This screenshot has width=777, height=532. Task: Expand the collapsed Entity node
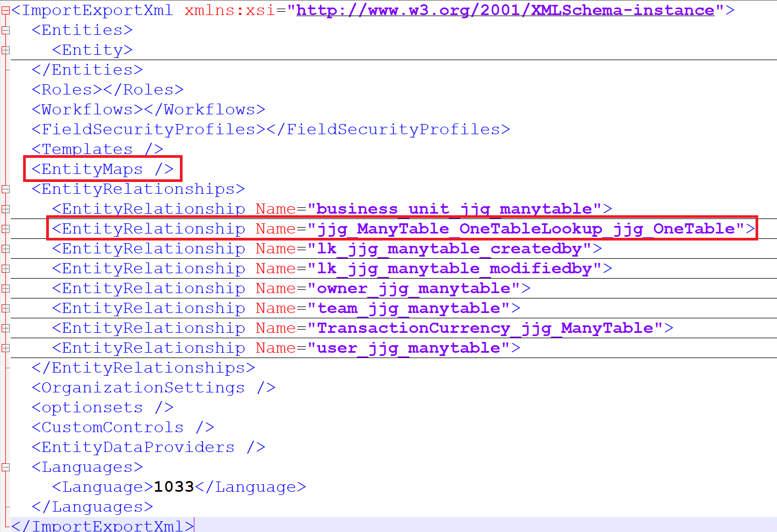[x=5, y=50]
